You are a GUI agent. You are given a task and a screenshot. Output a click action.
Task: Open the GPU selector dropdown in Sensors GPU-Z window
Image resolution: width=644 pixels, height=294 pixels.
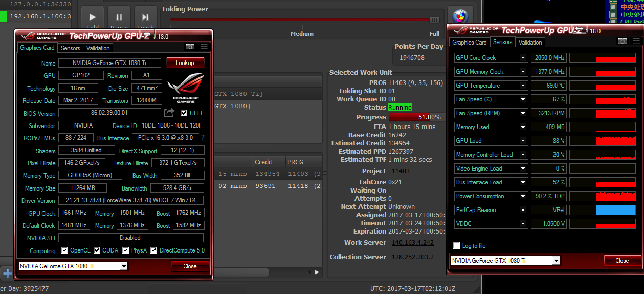click(x=556, y=261)
